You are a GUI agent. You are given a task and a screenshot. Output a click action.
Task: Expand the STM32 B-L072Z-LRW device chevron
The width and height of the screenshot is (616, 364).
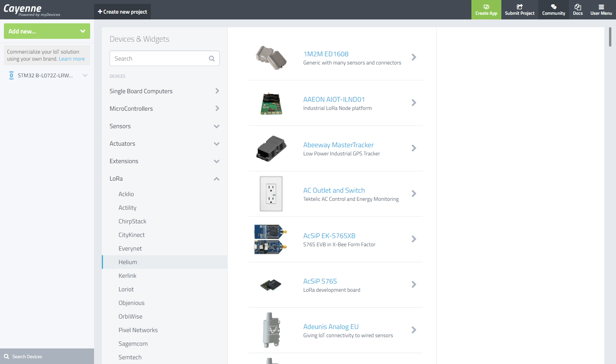85,75
